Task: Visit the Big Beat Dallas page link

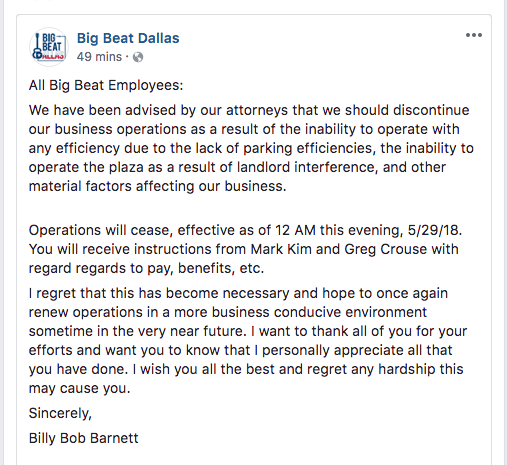Action: [128, 38]
